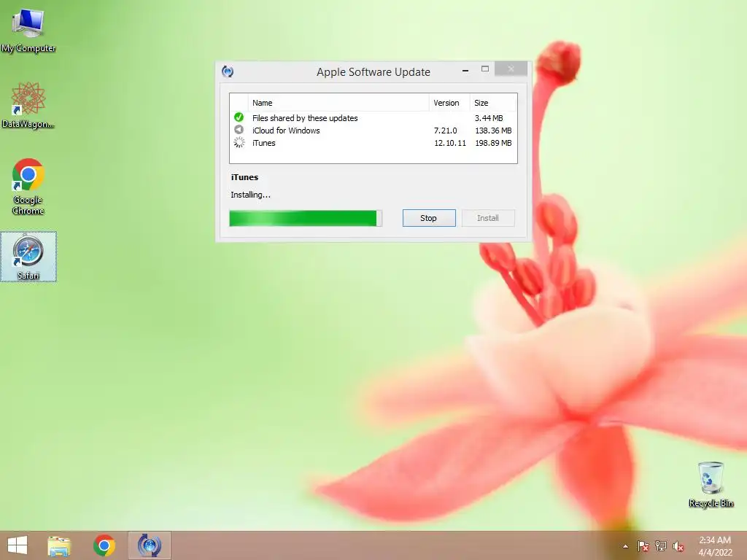Click the green installation progress bar
The image size is (747, 560).
click(x=306, y=218)
